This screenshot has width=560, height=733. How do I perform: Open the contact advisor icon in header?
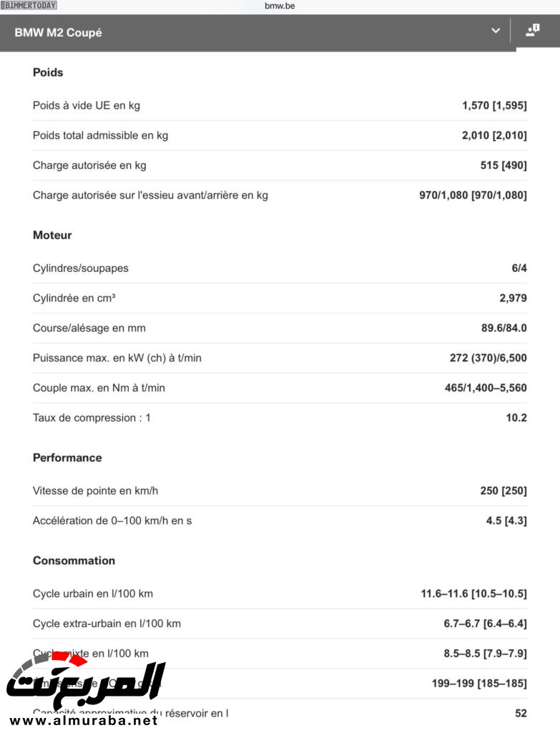click(532, 31)
